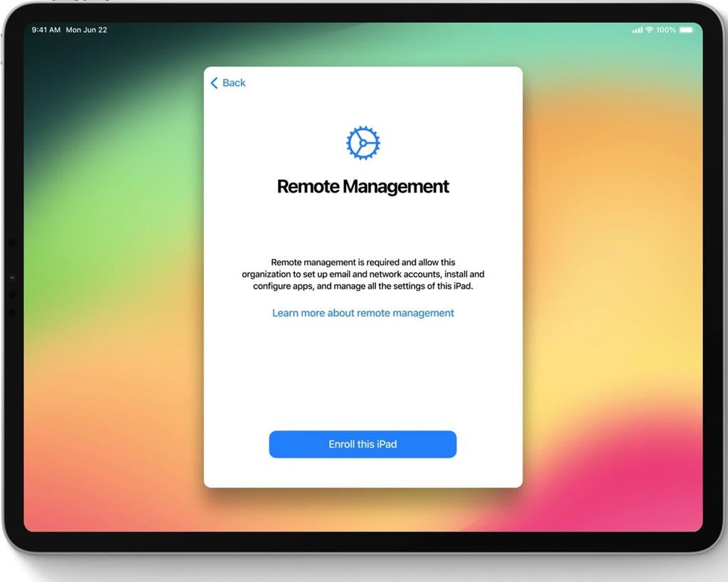Go back using the Back button
This screenshot has height=582, width=728.
click(228, 83)
